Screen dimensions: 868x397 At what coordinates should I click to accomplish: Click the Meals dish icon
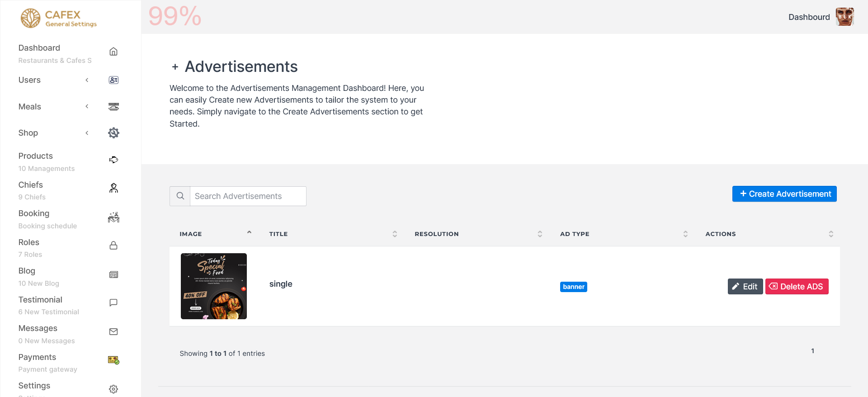pos(113,107)
